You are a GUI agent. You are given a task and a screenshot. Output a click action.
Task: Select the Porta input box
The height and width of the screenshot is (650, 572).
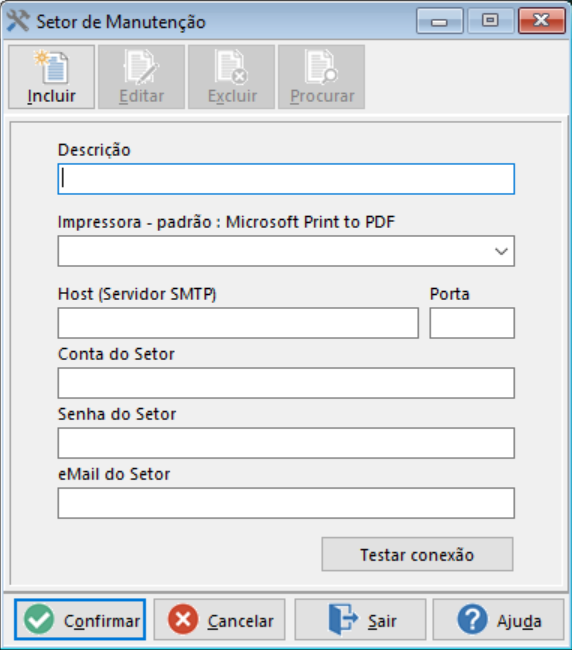[x=472, y=323]
